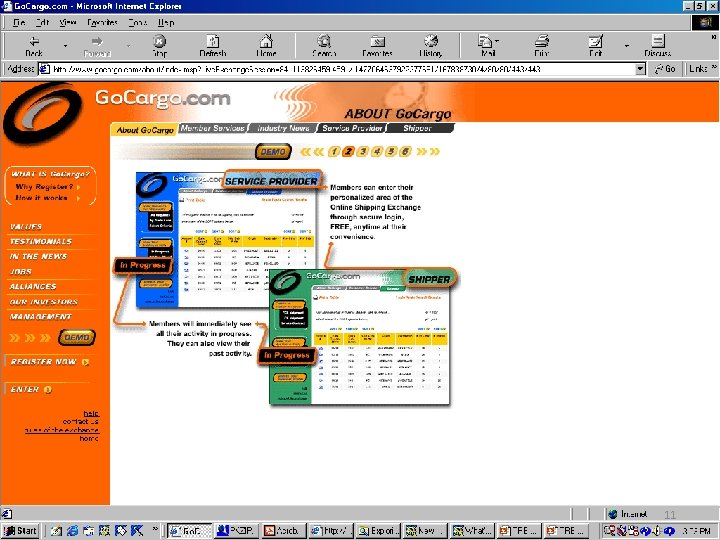720x540 pixels.
Task: Select the About GoCargo tab
Action: tap(145, 130)
